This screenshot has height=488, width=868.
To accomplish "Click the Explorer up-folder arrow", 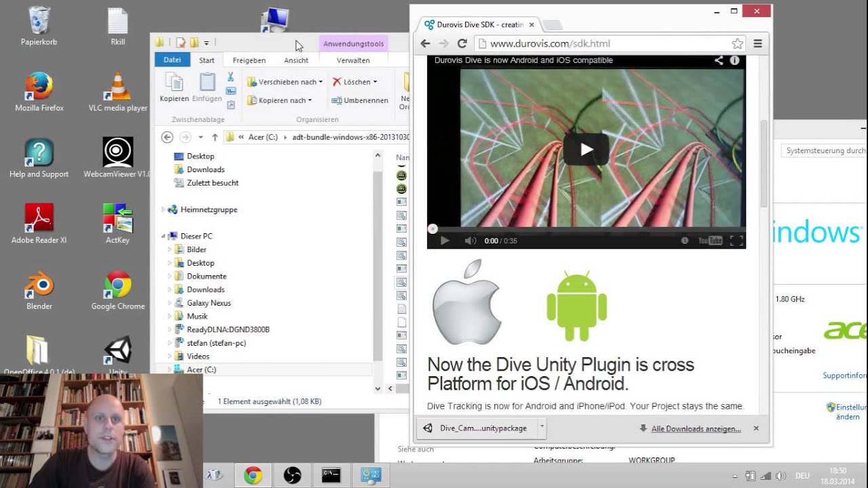I will (215, 137).
